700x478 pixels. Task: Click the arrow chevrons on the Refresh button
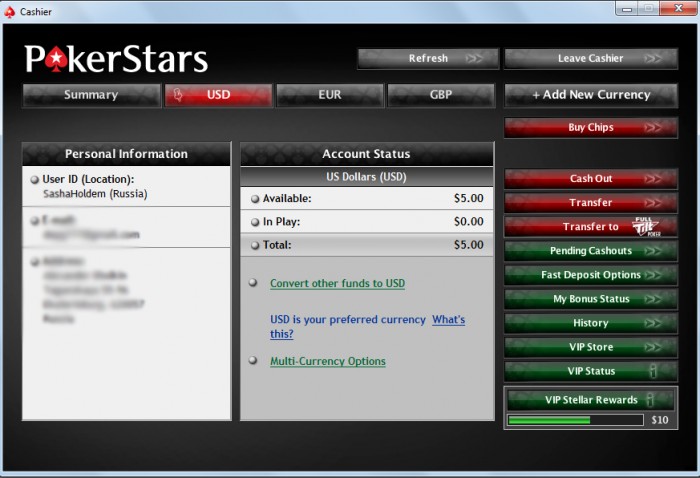(474, 58)
